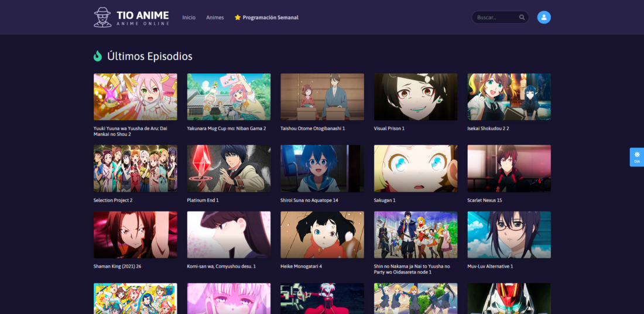Toggle the DIA theme mode switch
644x314 pixels.
pyautogui.click(x=637, y=157)
